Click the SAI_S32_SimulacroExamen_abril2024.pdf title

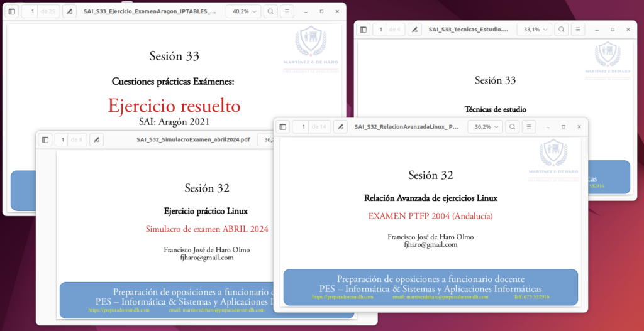194,140
